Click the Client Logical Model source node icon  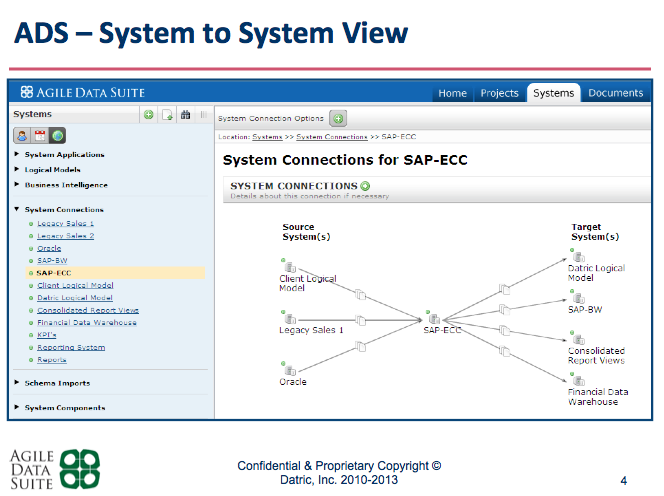click(290, 267)
